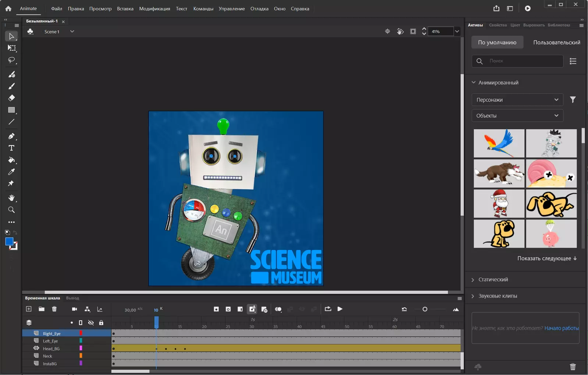Screen dimensions: 588x375
Task: Expand the Статический section
Action: (x=473, y=280)
